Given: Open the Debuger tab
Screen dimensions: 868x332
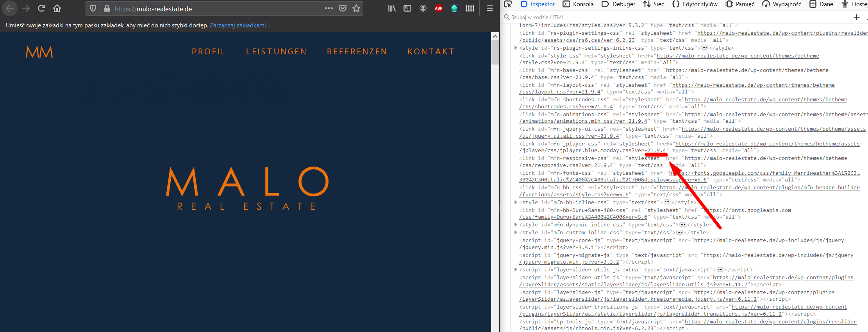Looking at the screenshot, I should 618,4.
